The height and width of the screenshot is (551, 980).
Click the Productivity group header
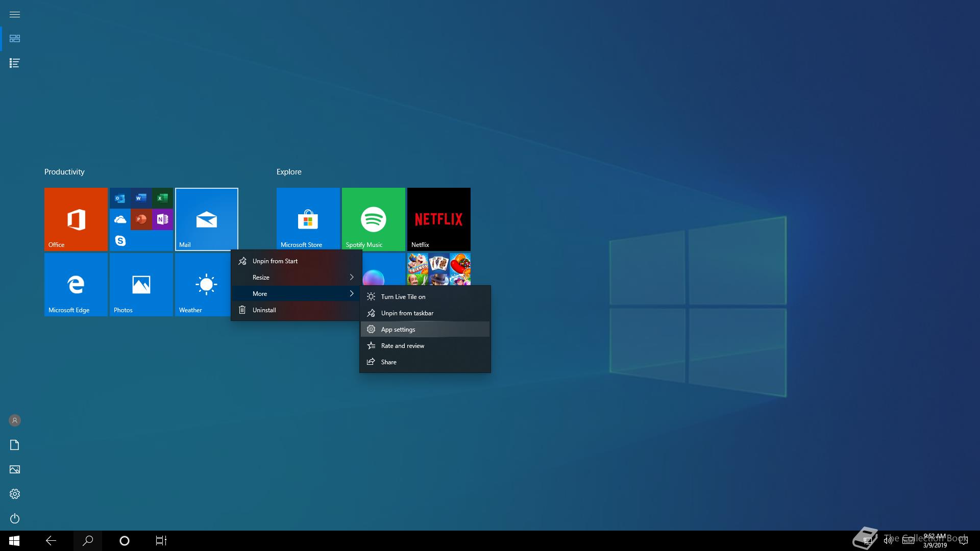point(64,172)
